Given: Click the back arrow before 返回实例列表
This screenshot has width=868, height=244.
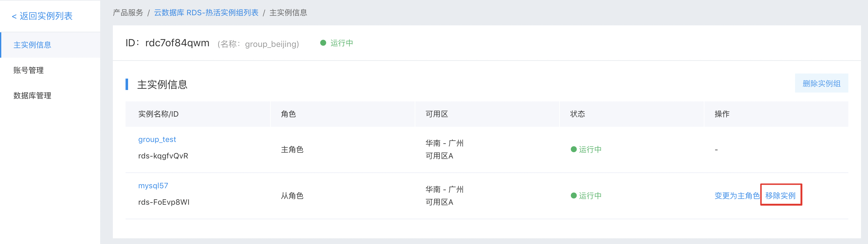Looking at the screenshot, I should click(14, 16).
